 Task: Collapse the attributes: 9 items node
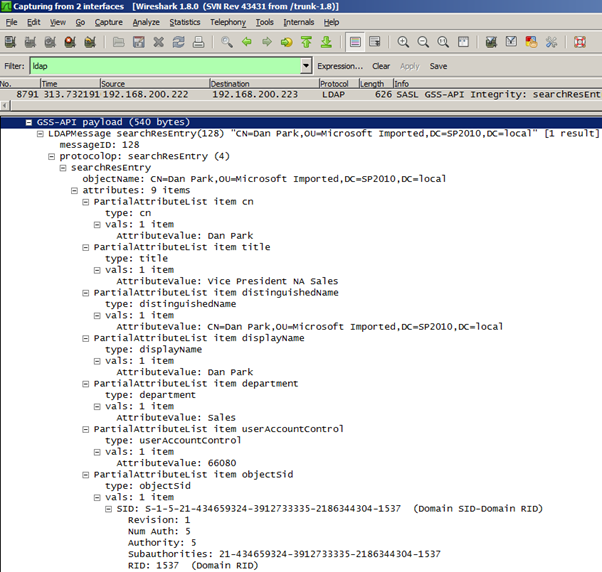(75, 190)
